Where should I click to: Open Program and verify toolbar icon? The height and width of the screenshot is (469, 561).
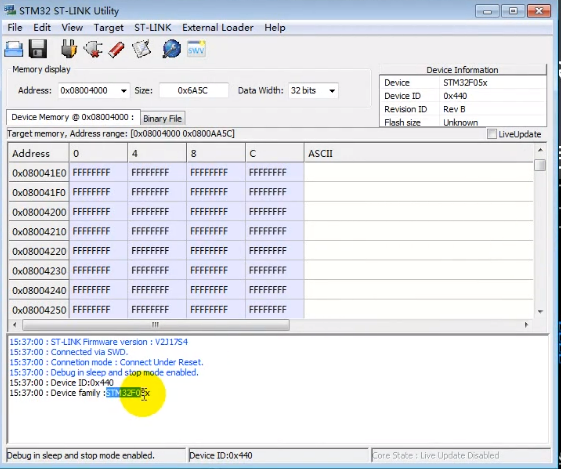tap(142, 49)
